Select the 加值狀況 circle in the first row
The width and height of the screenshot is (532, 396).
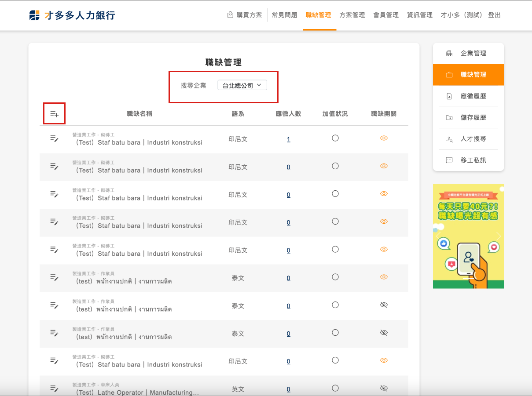pyautogui.click(x=335, y=138)
